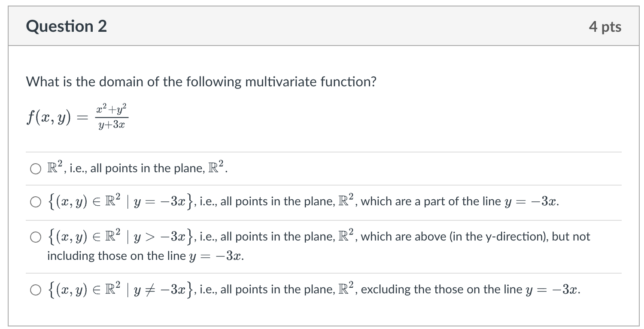Select the radio button for the R² answer
Screen dimensions: 644x329
(x=35, y=169)
